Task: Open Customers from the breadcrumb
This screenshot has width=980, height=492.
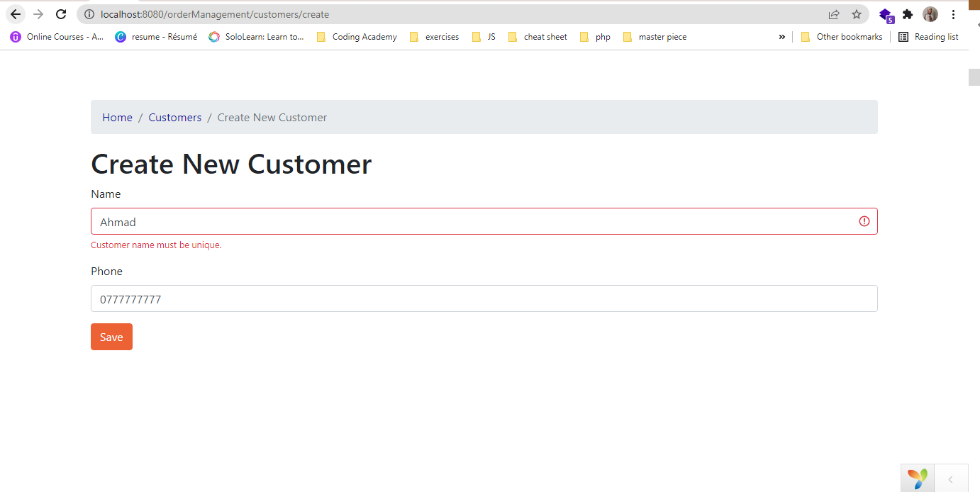Action: click(x=174, y=117)
